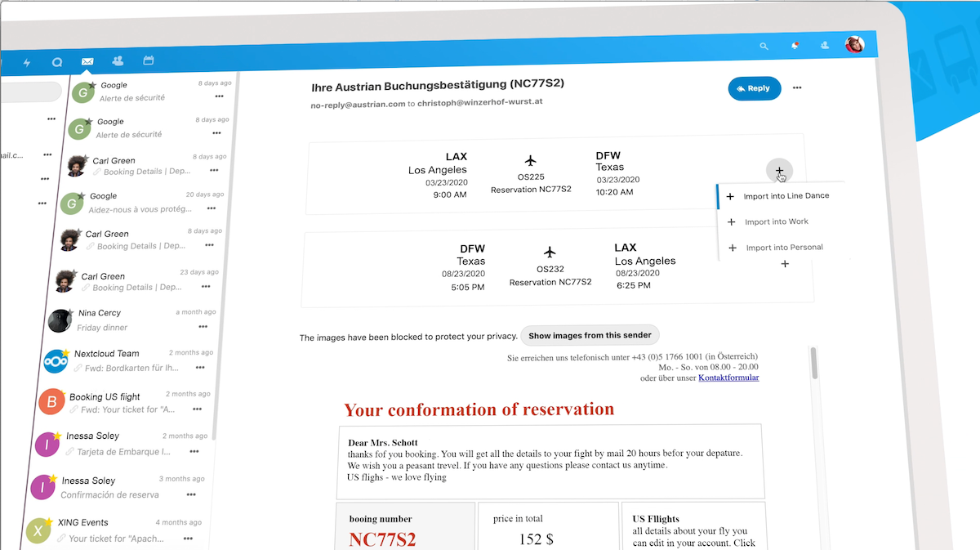This screenshot has width=980, height=550.
Task: Open the search magnifier in header
Action: 764,47
